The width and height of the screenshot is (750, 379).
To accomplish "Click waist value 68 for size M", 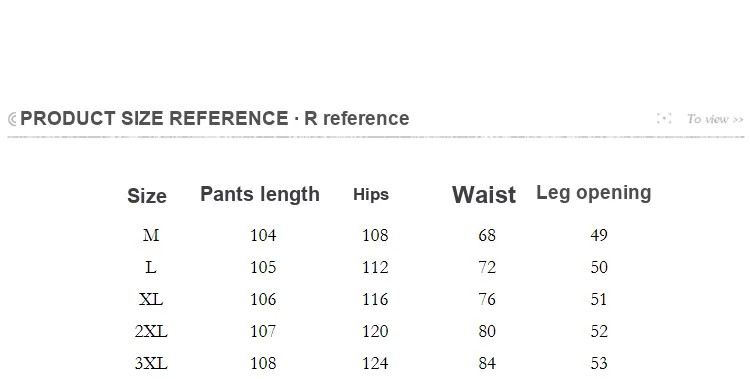I will click(487, 235).
